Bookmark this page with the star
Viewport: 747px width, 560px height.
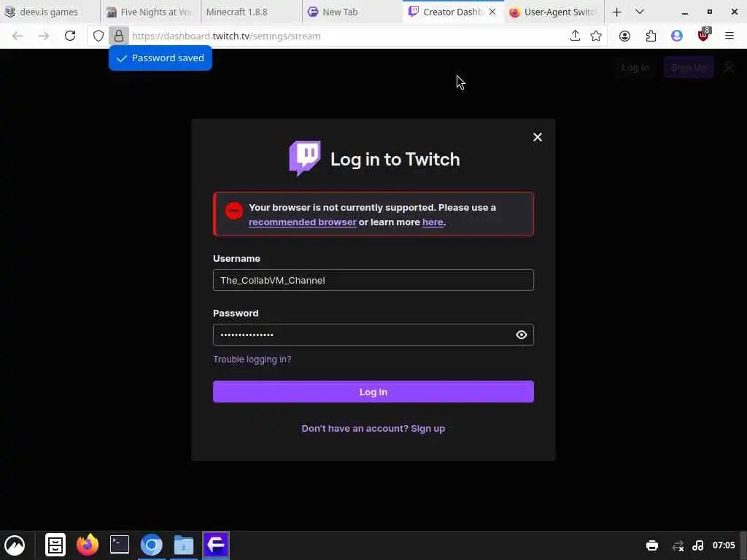click(x=595, y=36)
